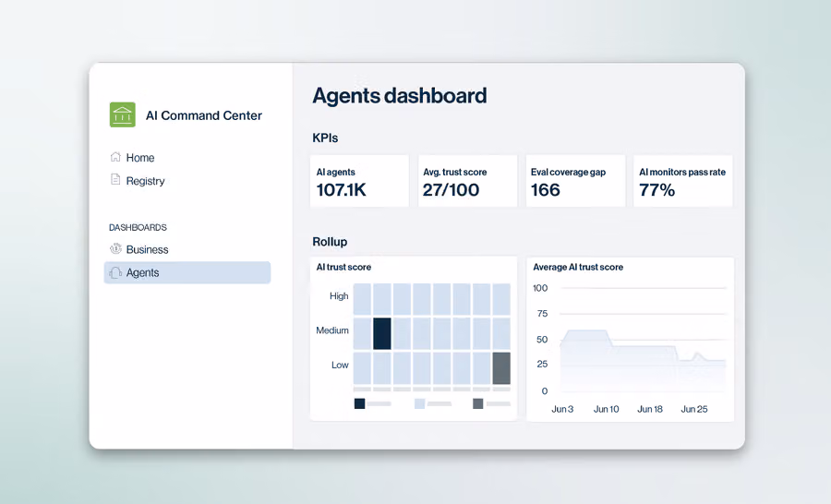Click the High row label

tap(339, 295)
